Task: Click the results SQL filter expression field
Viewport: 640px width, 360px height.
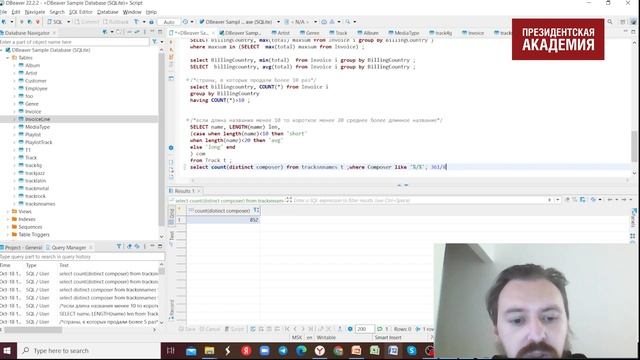Action: pyautogui.click(x=418, y=200)
